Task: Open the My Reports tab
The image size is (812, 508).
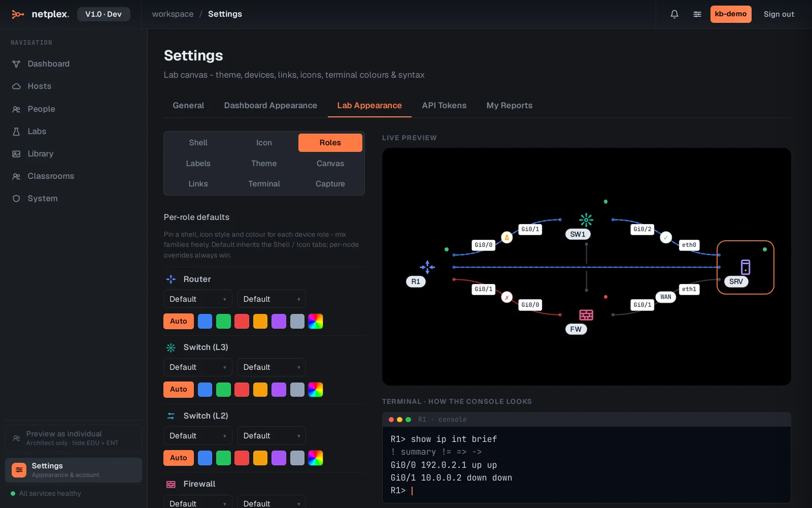Action: tap(510, 106)
